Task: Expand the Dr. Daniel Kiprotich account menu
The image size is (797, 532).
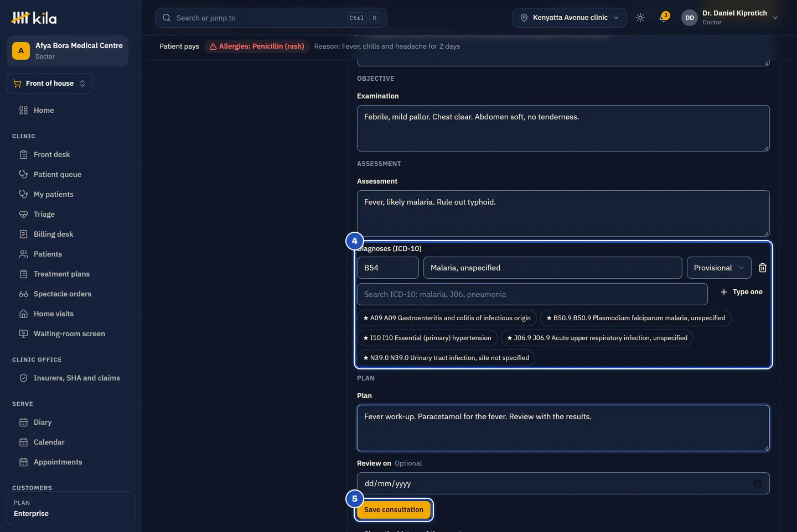Action: [730, 18]
